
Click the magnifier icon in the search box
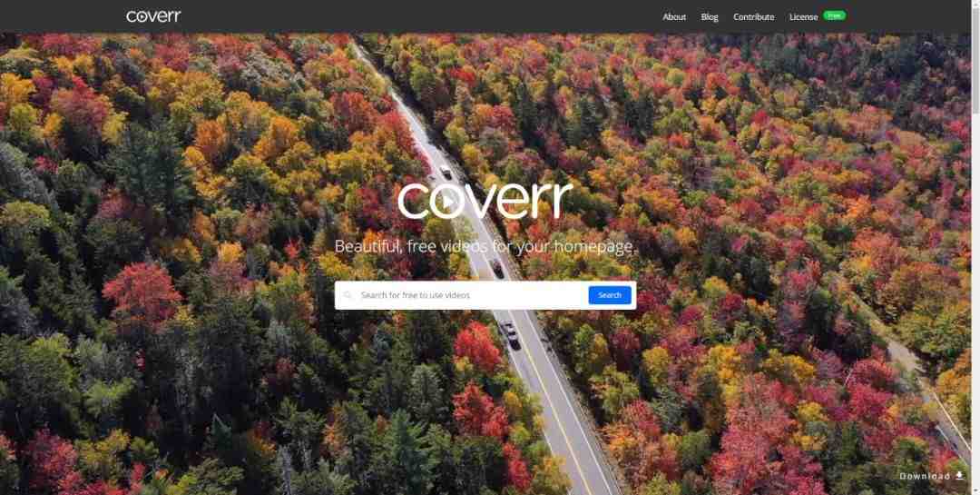[348, 295]
